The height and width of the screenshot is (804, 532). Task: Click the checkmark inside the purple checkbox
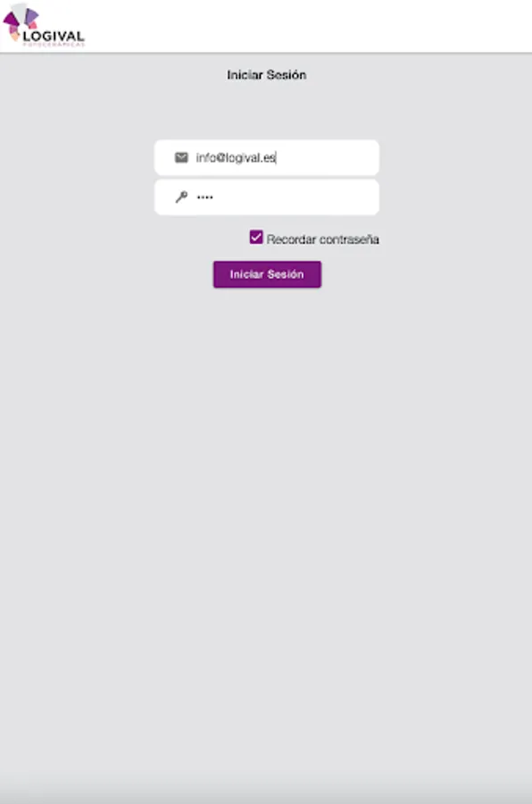(256, 237)
